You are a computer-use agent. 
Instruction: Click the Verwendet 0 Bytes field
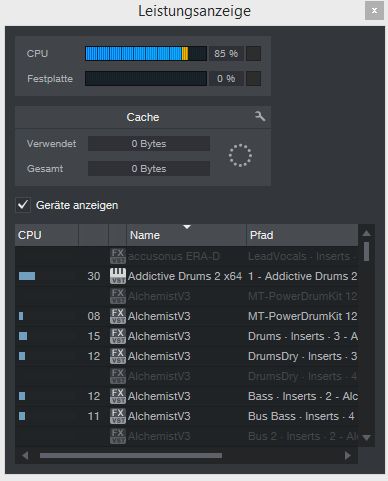[149, 144]
